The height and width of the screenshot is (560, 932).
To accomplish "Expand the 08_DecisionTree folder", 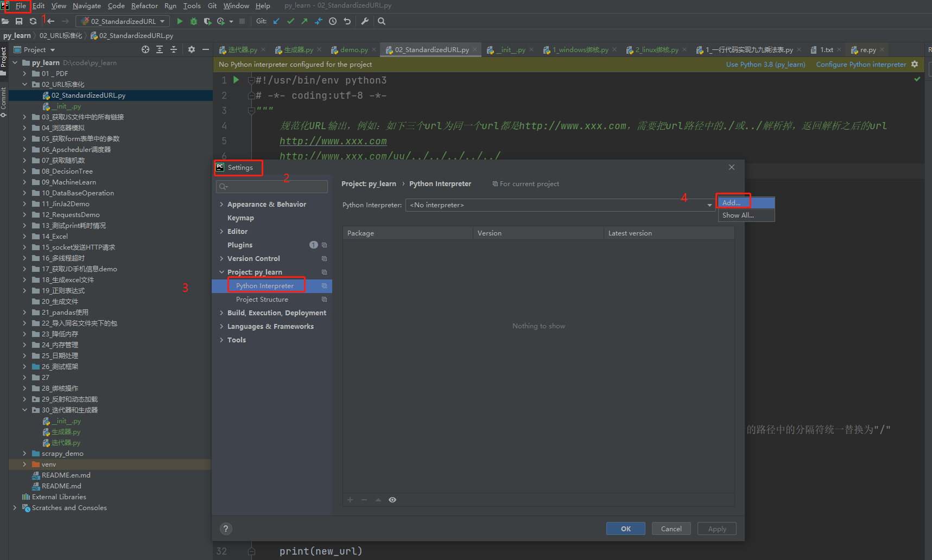I will 24,171.
